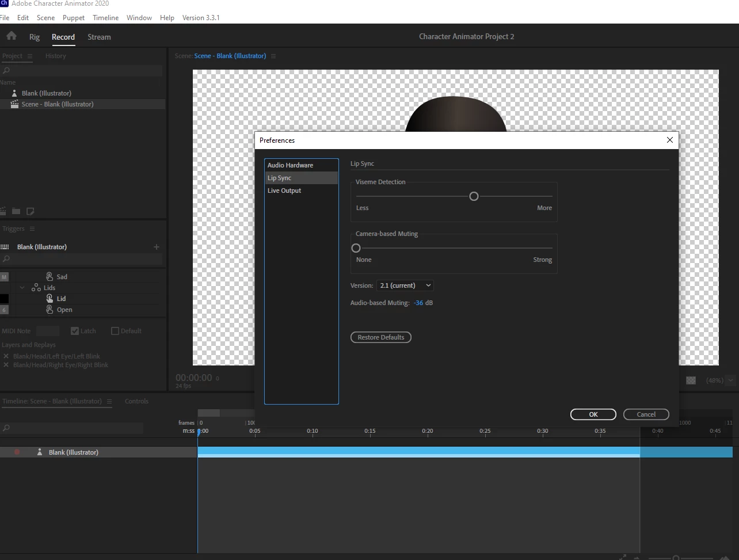This screenshot has width=739, height=560.
Task: Click the 6 key badge for Open
Action: (x=4, y=310)
